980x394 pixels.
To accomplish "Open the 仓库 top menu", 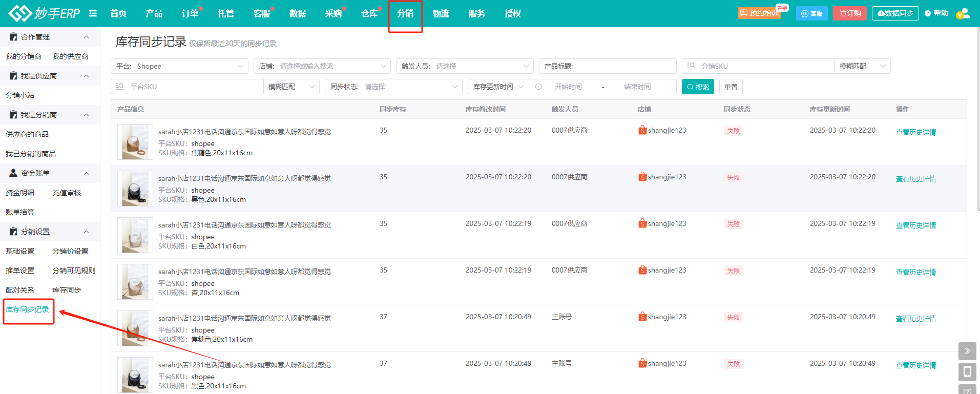I will coord(369,13).
